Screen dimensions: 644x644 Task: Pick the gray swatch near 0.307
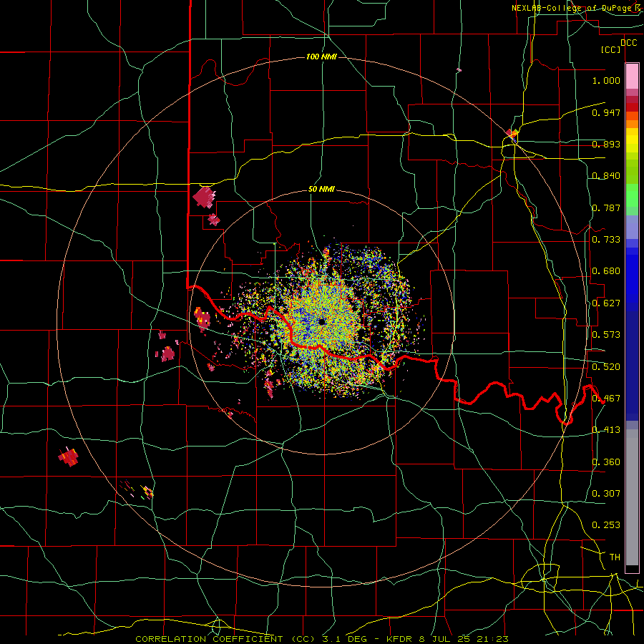(x=632, y=497)
